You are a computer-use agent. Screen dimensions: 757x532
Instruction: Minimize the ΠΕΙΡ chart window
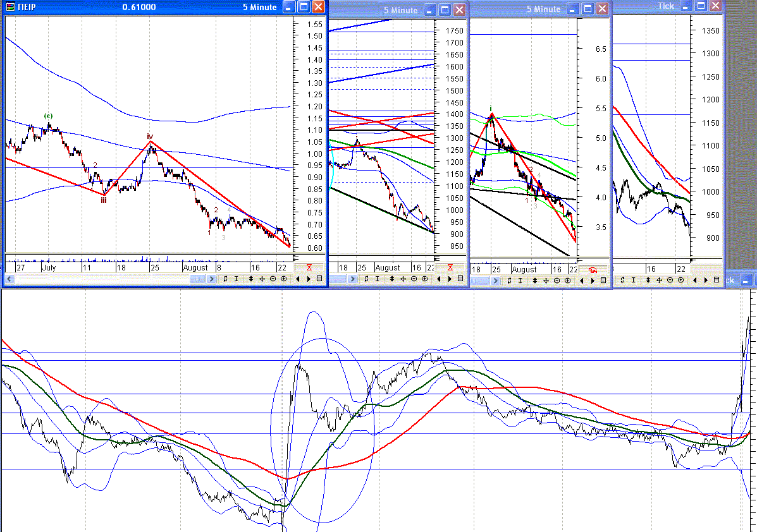click(x=289, y=7)
